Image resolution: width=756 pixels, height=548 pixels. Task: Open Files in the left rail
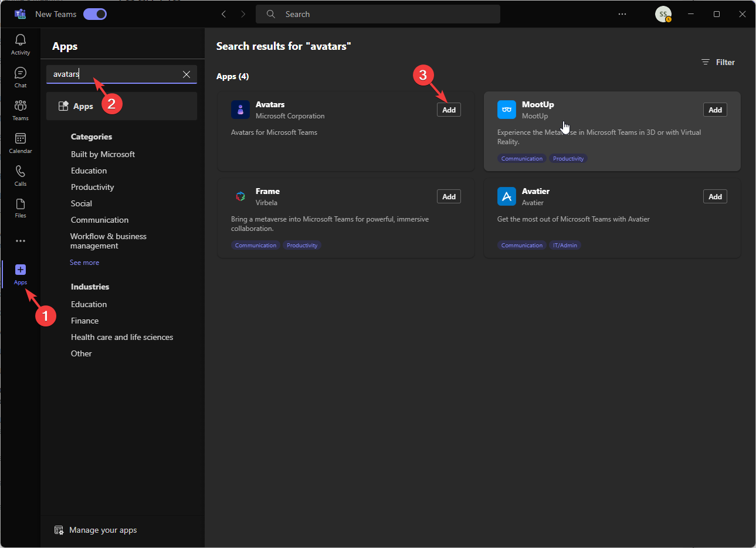(21, 207)
